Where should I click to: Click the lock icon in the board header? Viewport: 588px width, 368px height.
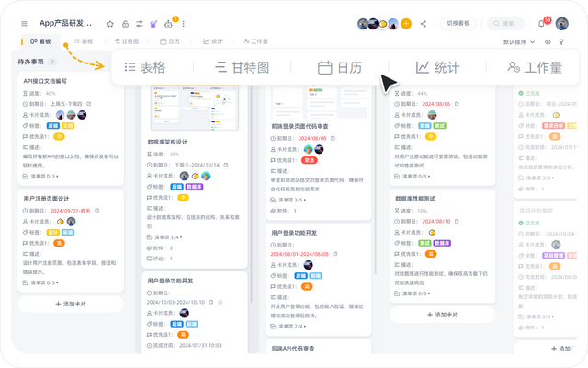pos(125,24)
